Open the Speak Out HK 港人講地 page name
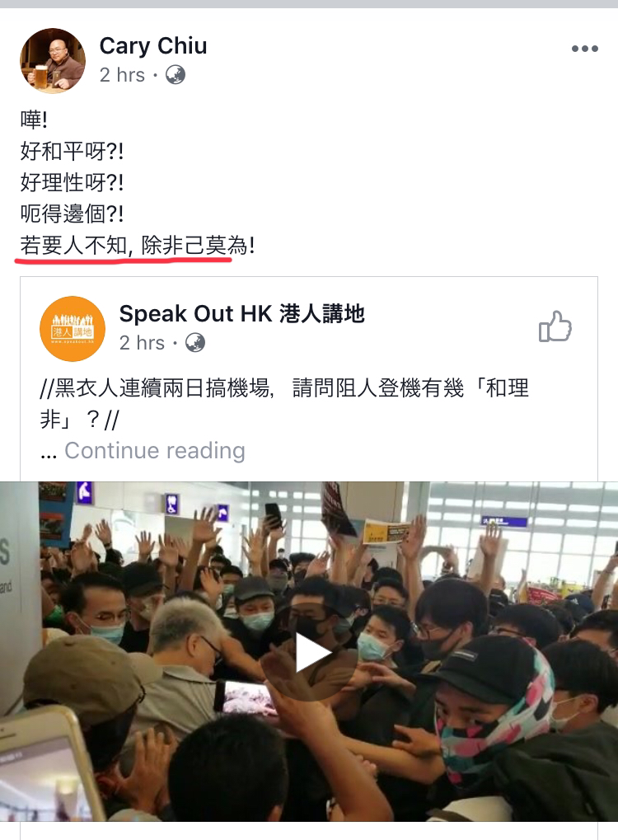Image resolution: width=618 pixels, height=840 pixels. click(241, 313)
